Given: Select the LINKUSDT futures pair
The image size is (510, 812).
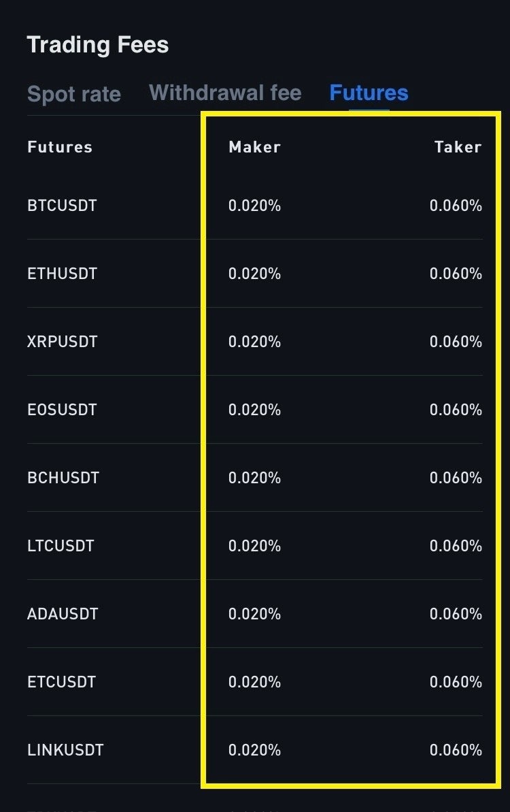Looking at the screenshot, I should [x=65, y=750].
